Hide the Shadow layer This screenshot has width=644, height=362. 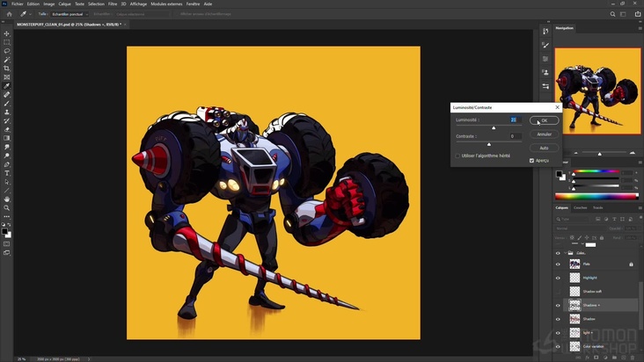tap(558, 319)
